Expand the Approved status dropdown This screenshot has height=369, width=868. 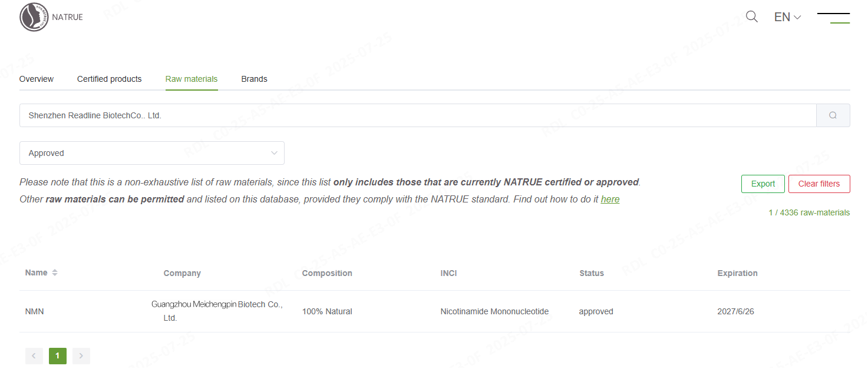tap(152, 153)
